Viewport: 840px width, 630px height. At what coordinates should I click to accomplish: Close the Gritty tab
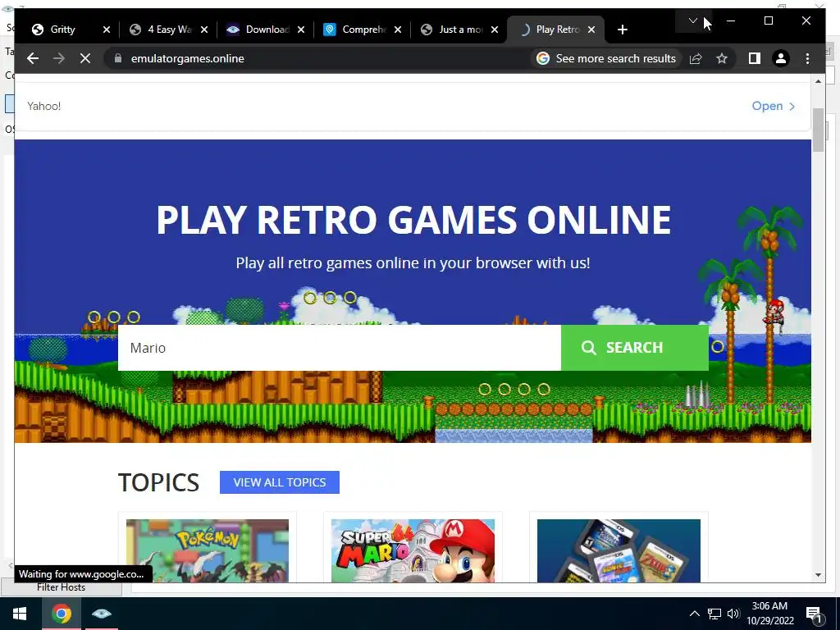point(106,30)
